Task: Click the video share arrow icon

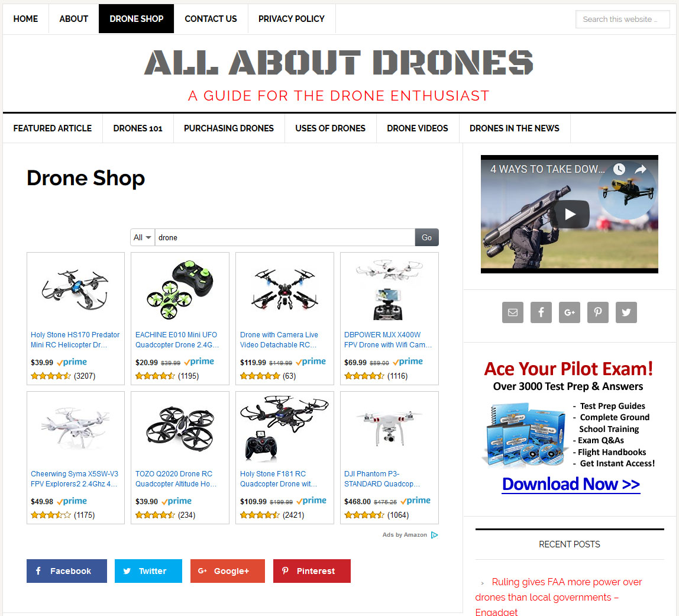Action: (x=641, y=169)
